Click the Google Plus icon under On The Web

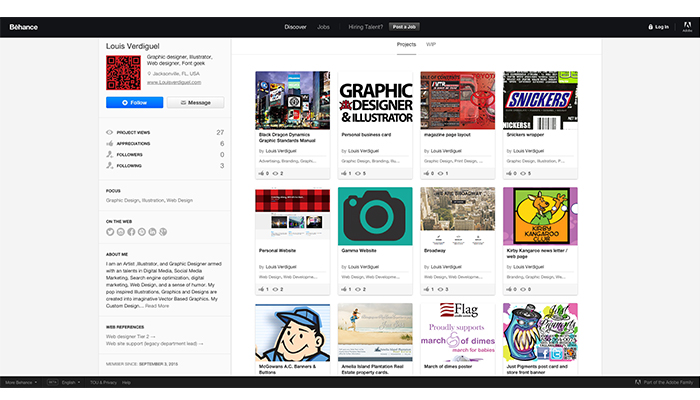coord(163,232)
